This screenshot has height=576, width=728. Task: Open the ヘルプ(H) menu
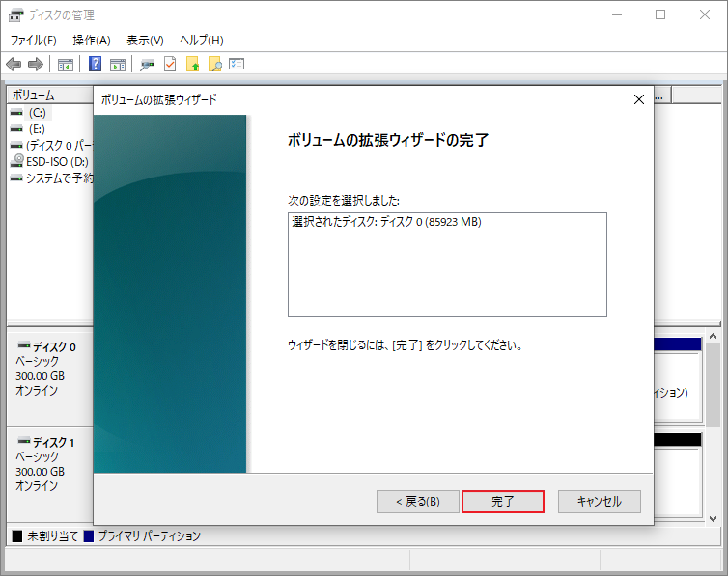tap(202, 41)
